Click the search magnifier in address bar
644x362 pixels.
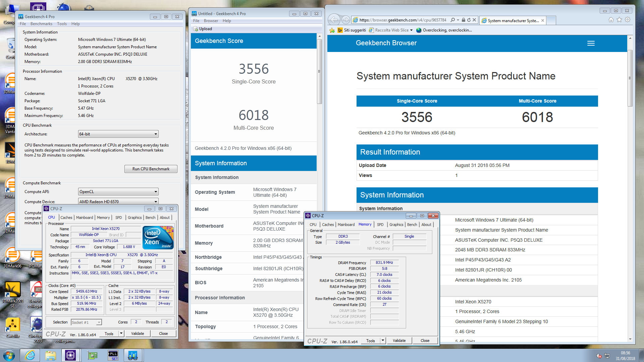coord(453,20)
